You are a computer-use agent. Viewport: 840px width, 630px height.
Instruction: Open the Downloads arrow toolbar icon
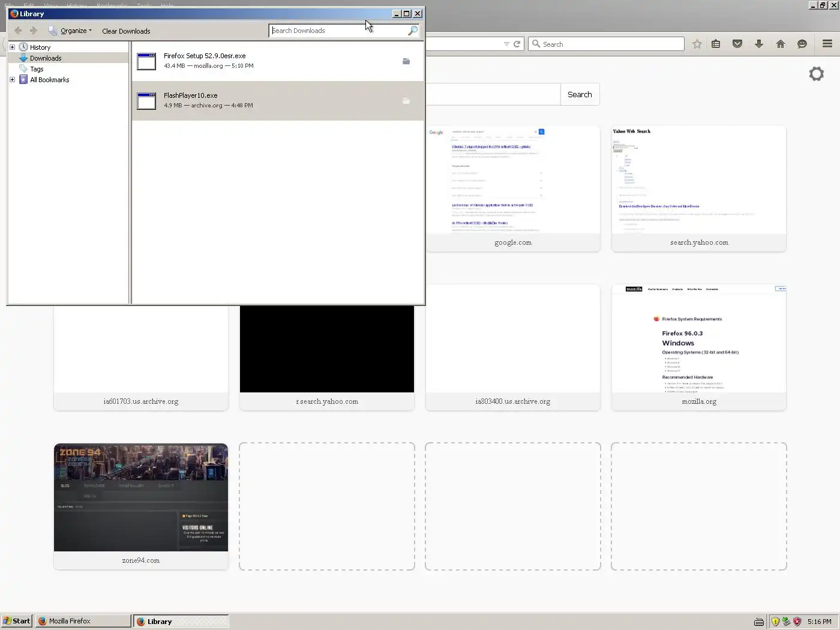759,44
